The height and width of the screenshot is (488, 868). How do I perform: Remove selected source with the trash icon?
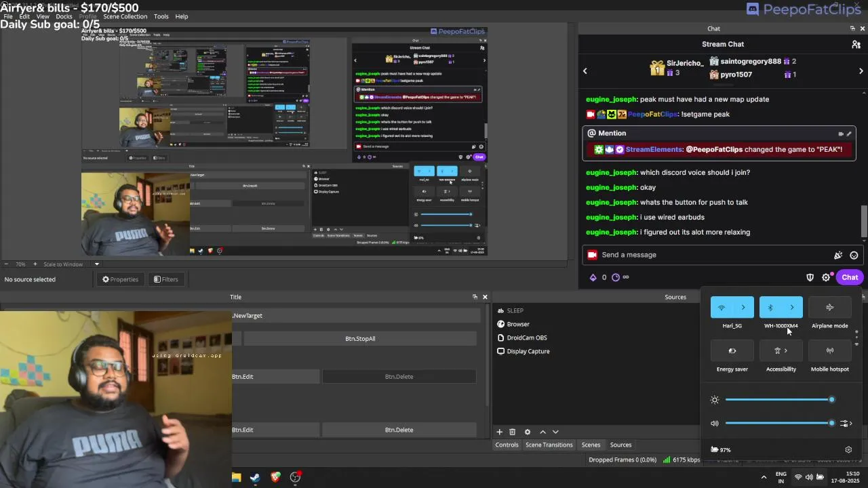click(x=512, y=432)
